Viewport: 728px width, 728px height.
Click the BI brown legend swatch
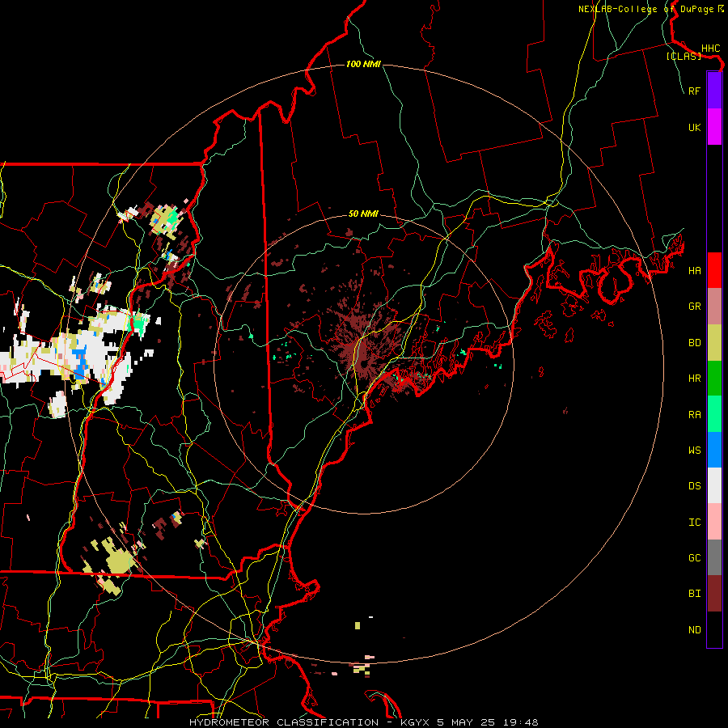(x=714, y=594)
